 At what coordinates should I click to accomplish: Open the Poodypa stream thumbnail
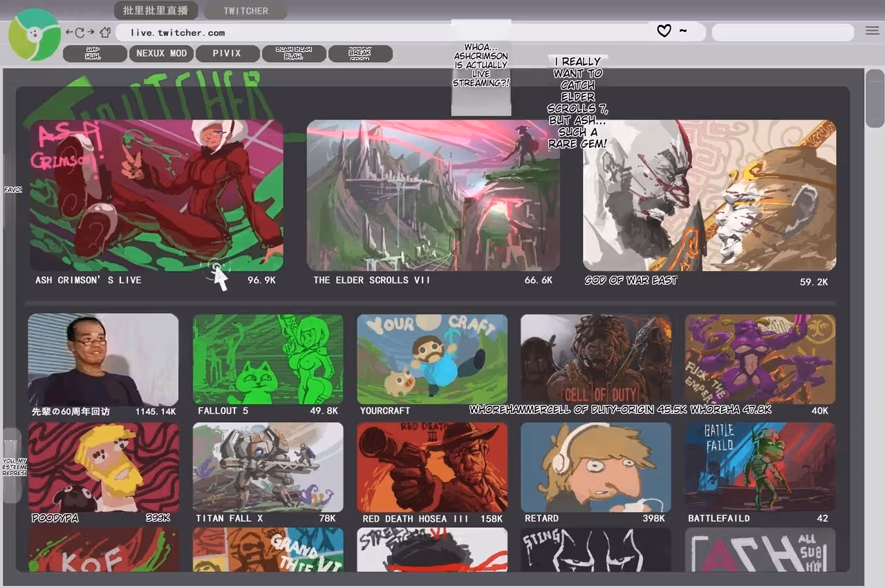pyautogui.click(x=103, y=468)
